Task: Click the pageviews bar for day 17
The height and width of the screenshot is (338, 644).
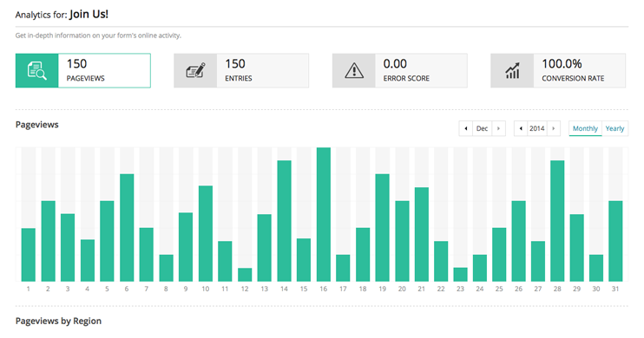Action: (343, 268)
